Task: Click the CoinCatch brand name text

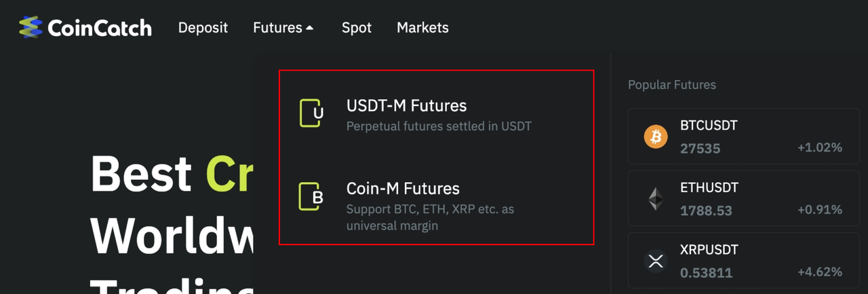Action: click(100, 28)
